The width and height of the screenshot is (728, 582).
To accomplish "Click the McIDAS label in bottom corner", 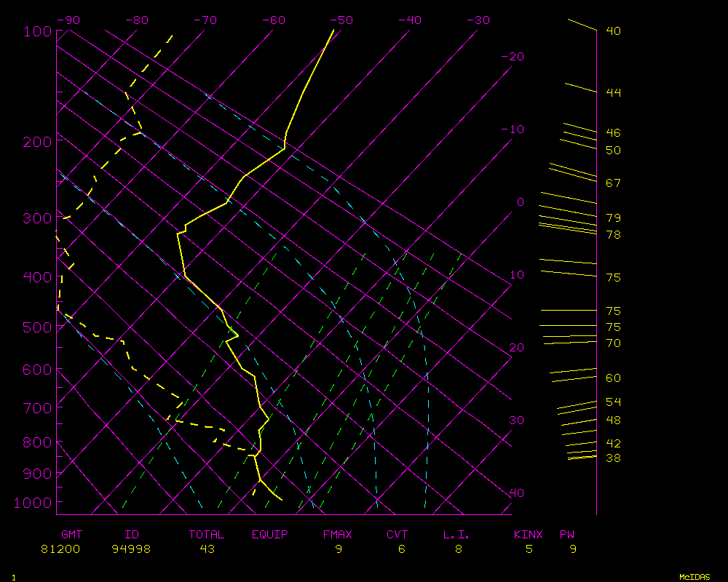I will click(x=695, y=577).
